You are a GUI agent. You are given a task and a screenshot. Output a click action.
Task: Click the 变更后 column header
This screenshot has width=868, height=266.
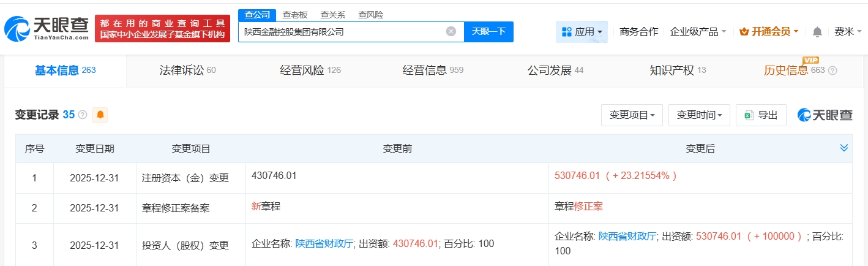pyautogui.click(x=700, y=148)
